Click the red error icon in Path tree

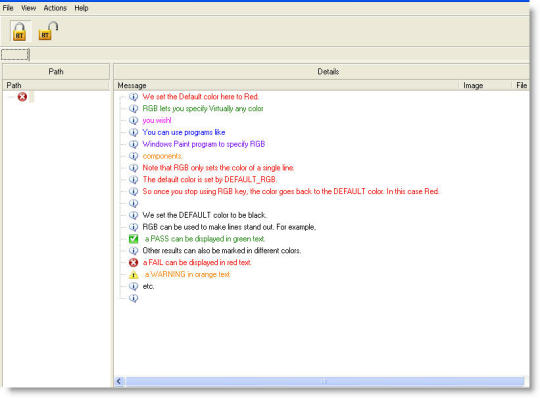(x=22, y=97)
